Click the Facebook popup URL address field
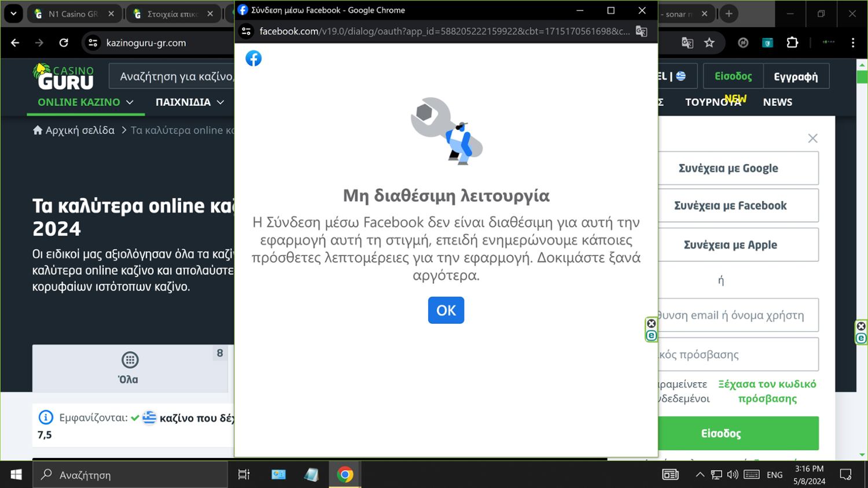868x488 pixels. point(444,31)
